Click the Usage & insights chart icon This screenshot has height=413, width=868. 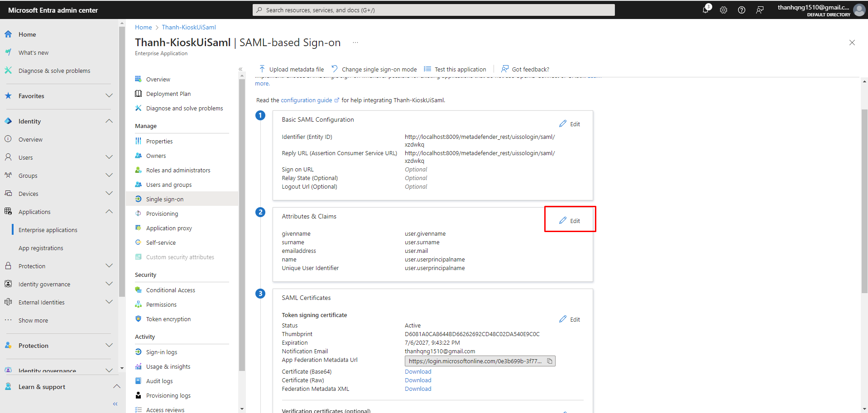[x=138, y=366]
